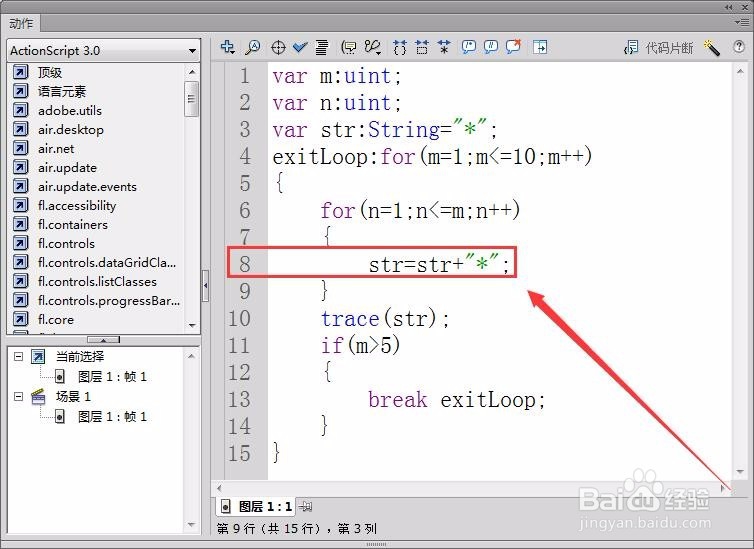Open the add new item to script button
The width and height of the screenshot is (754, 549).
pyautogui.click(x=227, y=47)
